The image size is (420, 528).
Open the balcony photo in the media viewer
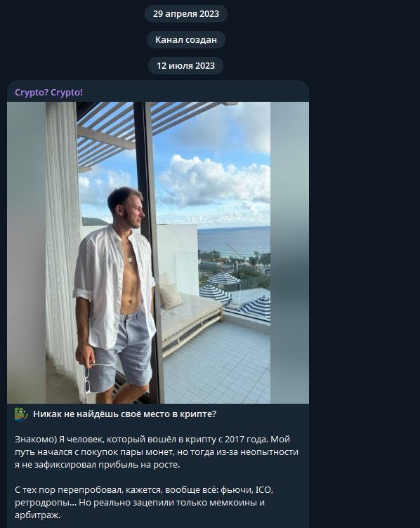pyautogui.click(x=158, y=253)
